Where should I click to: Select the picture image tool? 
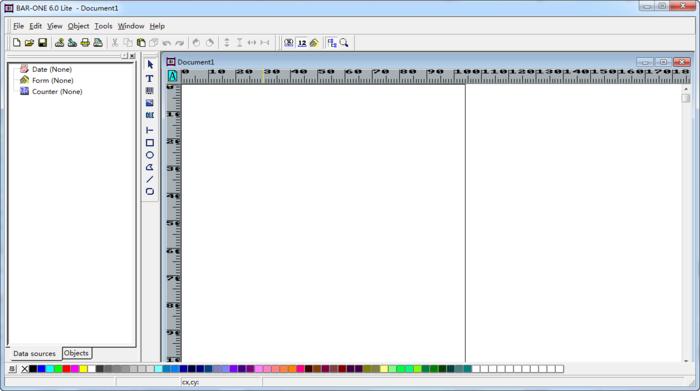pyautogui.click(x=150, y=103)
